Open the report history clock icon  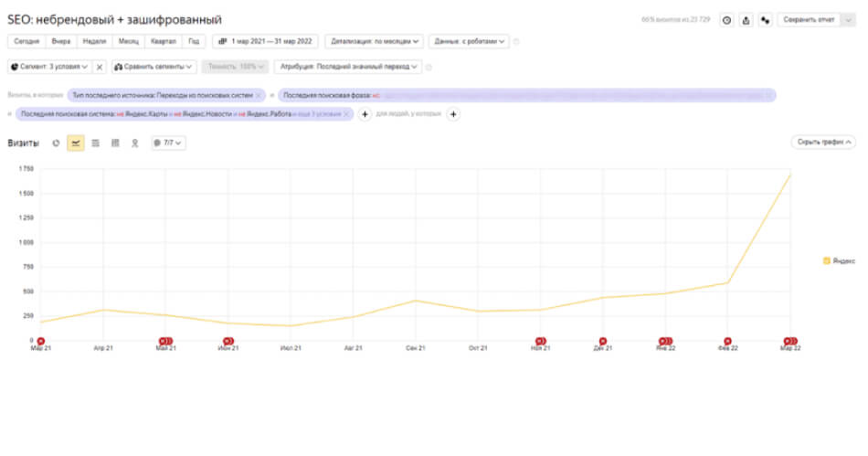point(726,20)
